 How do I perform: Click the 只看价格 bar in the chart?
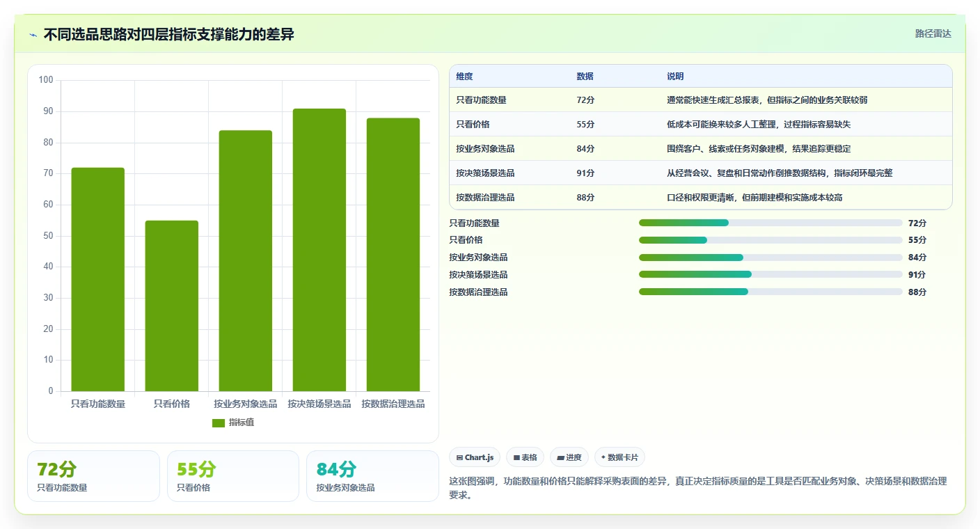172,306
